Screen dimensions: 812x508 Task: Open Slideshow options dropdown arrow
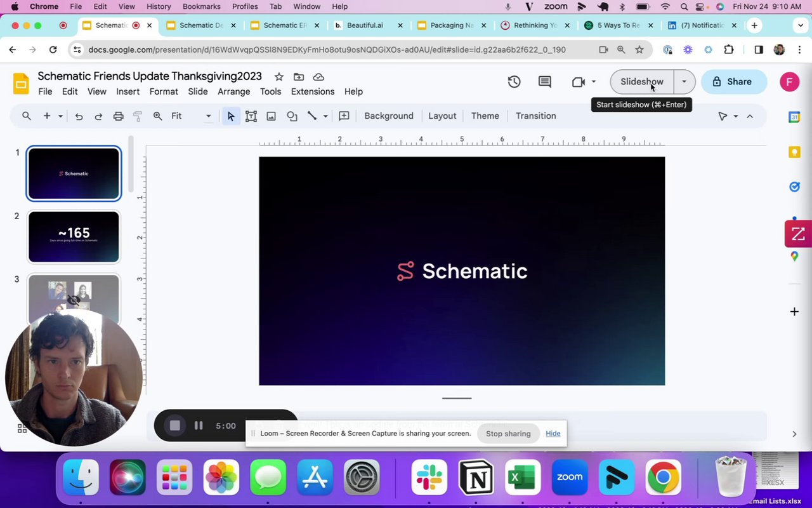(684, 81)
